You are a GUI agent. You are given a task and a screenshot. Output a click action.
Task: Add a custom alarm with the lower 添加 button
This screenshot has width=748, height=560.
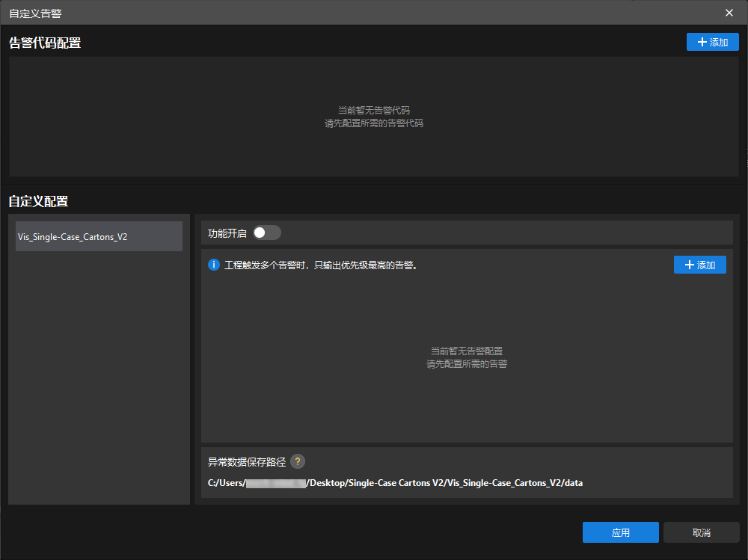(700, 265)
